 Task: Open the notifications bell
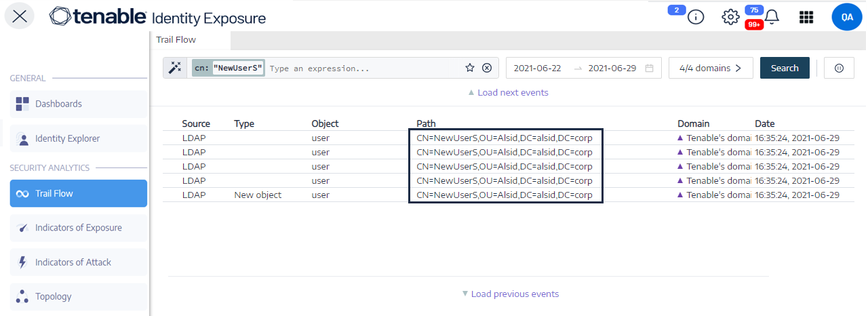point(772,18)
